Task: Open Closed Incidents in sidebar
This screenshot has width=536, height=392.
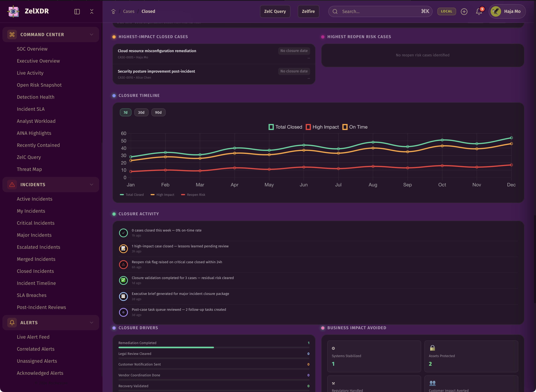Action: click(35, 271)
